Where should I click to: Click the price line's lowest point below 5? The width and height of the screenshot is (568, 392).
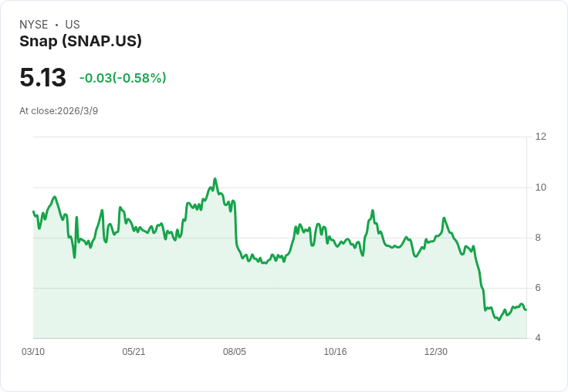[499, 319]
